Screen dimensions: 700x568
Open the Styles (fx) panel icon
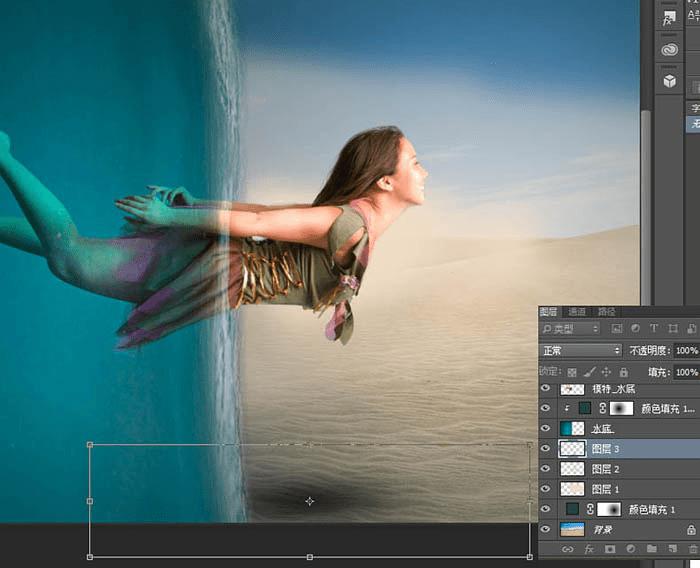669,17
